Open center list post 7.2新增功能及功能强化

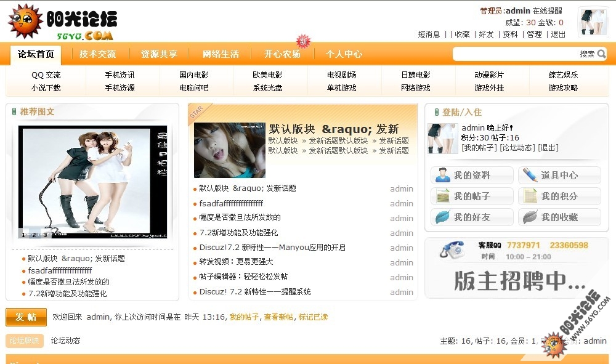click(x=239, y=233)
